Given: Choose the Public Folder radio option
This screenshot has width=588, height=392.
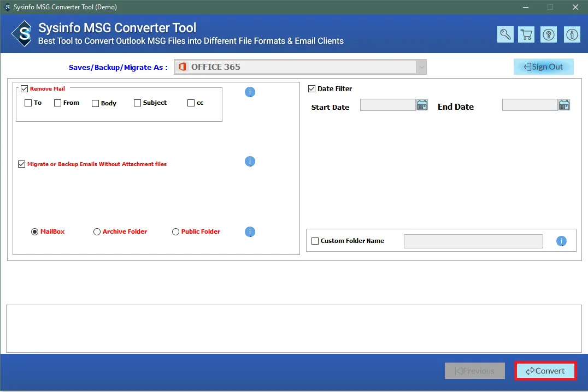Looking at the screenshot, I should point(175,231).
